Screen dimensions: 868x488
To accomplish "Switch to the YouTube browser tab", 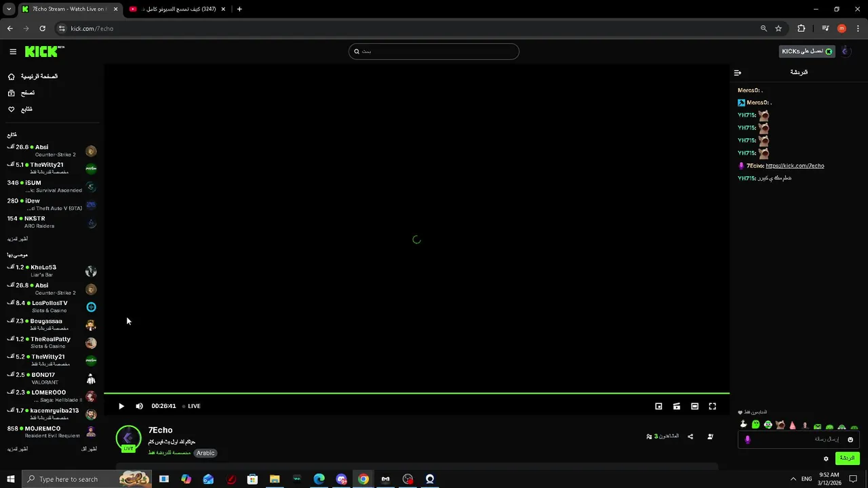I will click(x=178, y=9).
